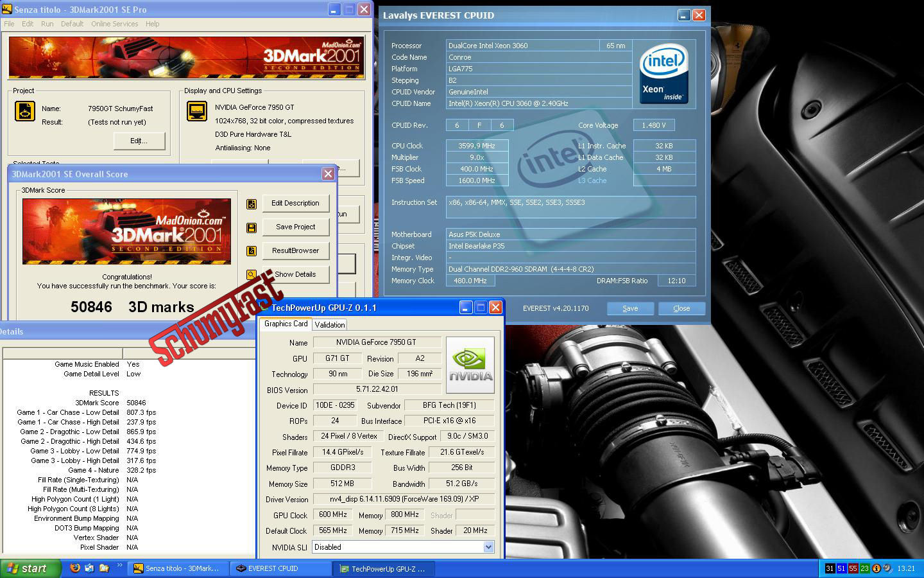Click the Edit Description icon
Image resolution: width=924 pixels, height=578 pixels.
(x=252, y=204)
